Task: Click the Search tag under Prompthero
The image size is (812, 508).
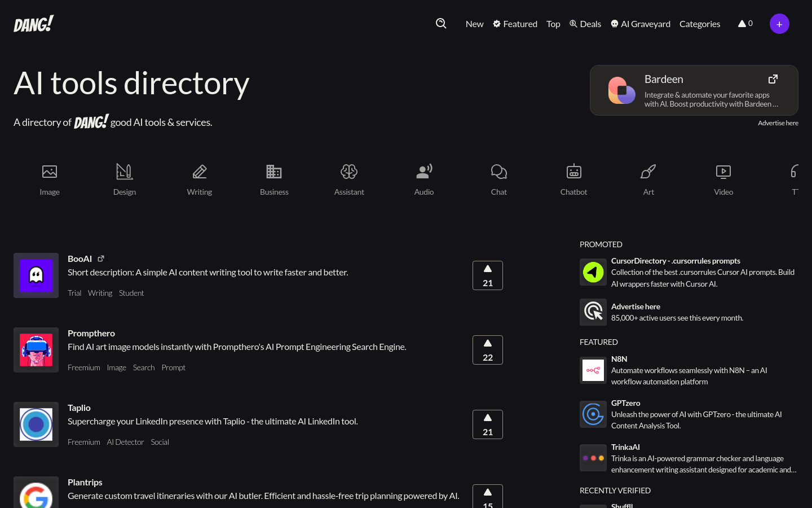Action: pos(144,367)
